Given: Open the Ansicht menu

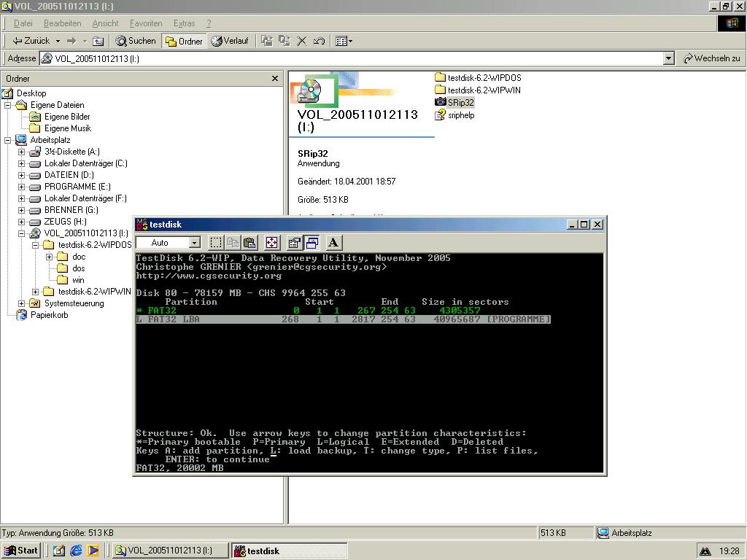Looking at the screenshot, I should pos(105,23).
